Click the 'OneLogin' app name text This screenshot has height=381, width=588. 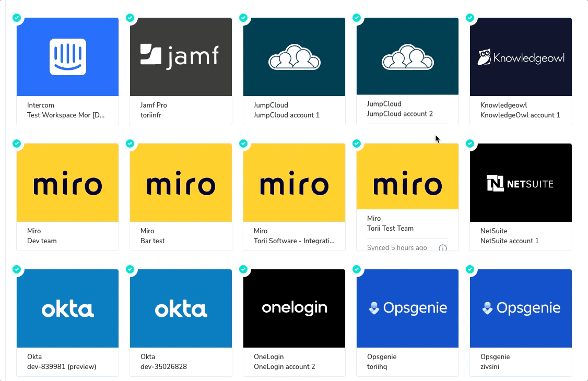click(268, 357)
